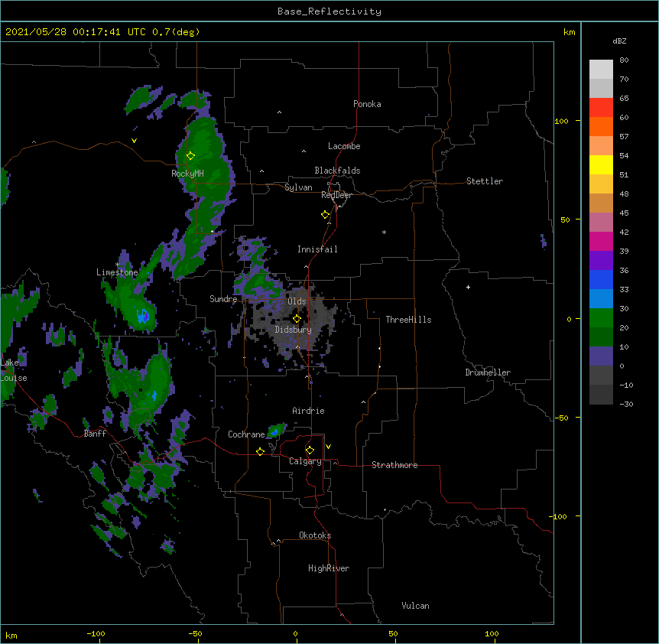Image resolution: width=659 pixels, height=644 pixels.
Task: Click the 0.7(deg) elevation angle text
Action: (x=176, y=32)
